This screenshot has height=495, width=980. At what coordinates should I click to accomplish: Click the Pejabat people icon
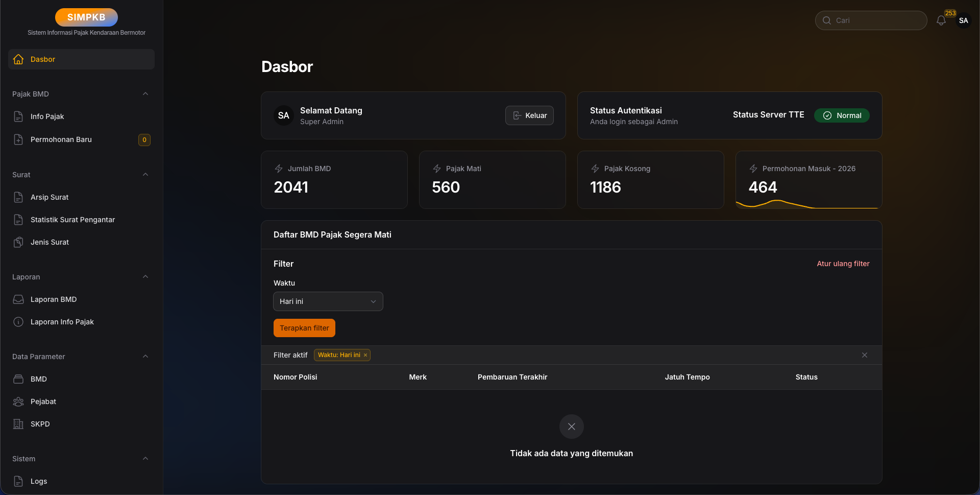click(x=18, y=402)
